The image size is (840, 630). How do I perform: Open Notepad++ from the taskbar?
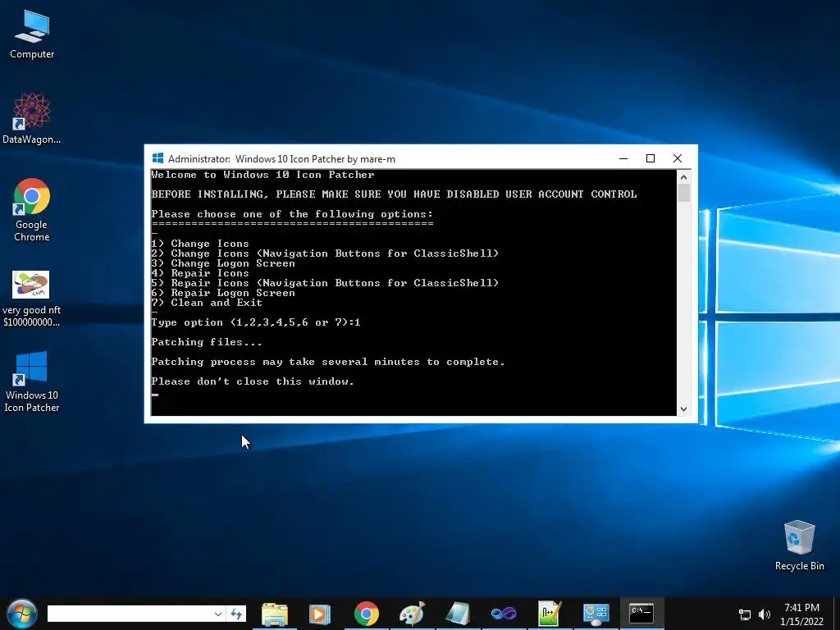point(550,614)
